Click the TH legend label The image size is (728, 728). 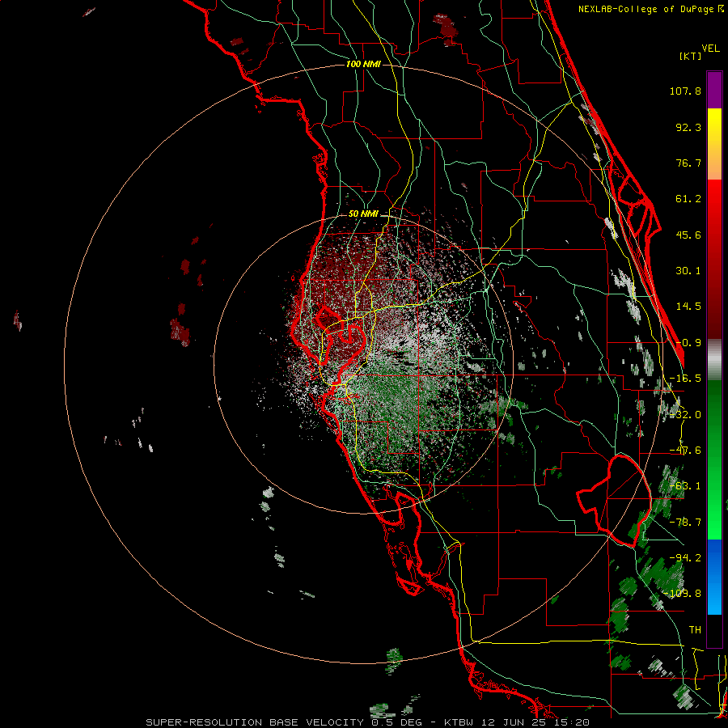tap(695, 630)
